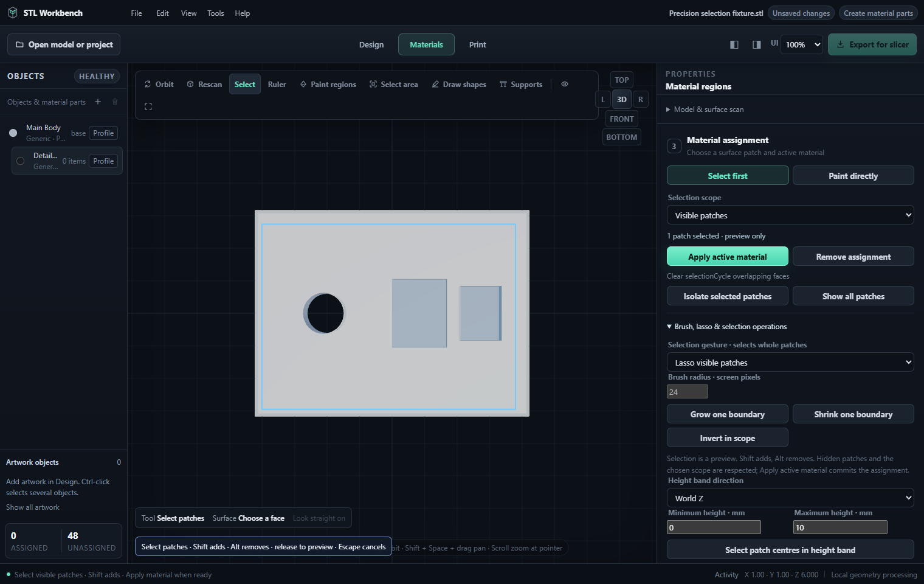Open Profile for Main Body
This screenshot has width=924, height=584.
point(103,133)
